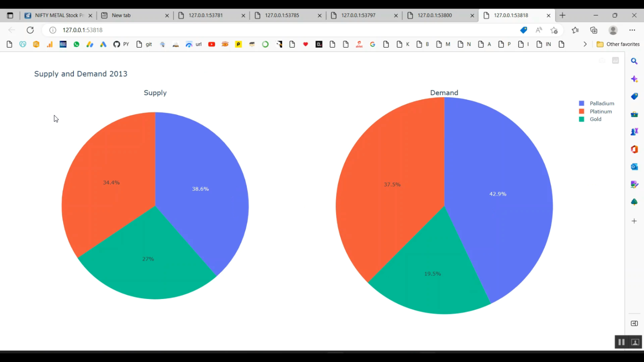Expand the overflow favorites chevron

point(585,44)
